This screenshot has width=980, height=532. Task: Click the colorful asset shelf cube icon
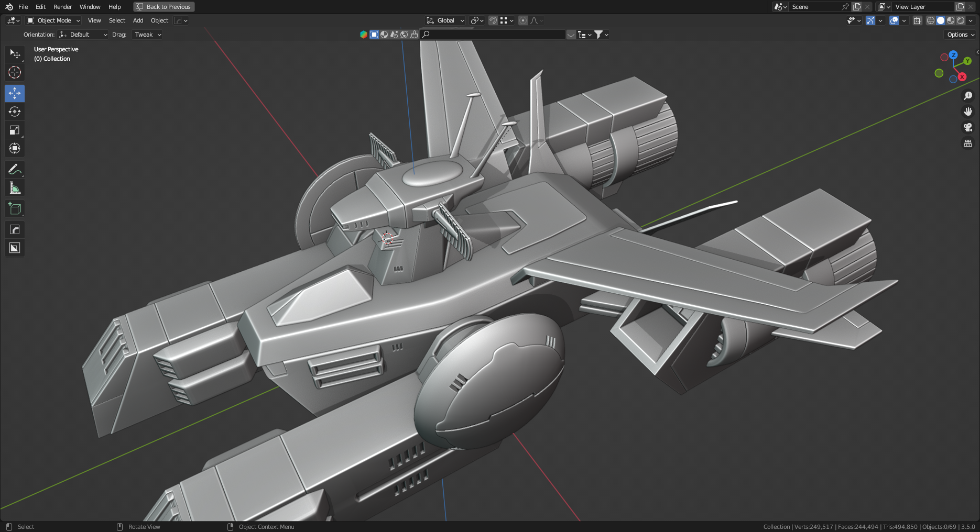pyautogui.click(x=364, y=35)
